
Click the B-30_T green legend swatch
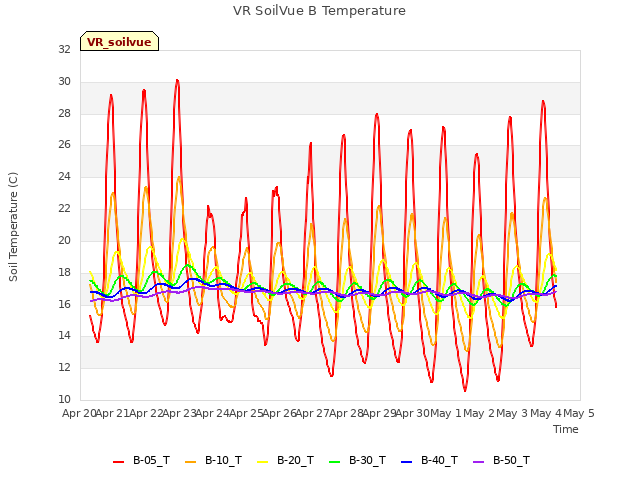click(334, 462)
